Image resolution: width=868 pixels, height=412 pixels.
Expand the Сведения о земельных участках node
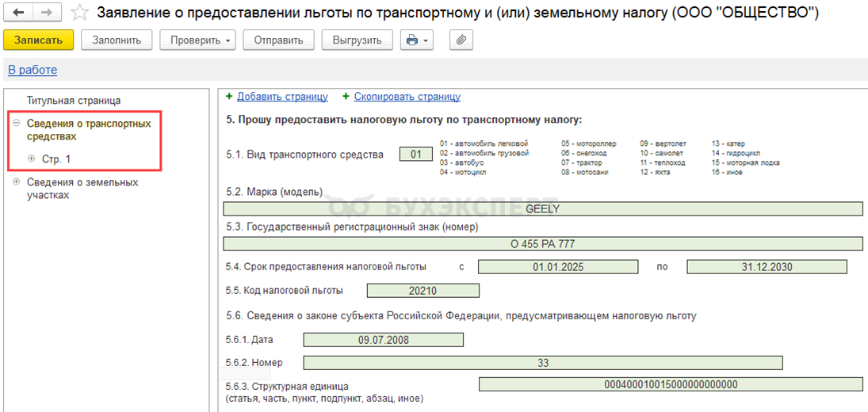pyautogui.click(x=17, y=182)
